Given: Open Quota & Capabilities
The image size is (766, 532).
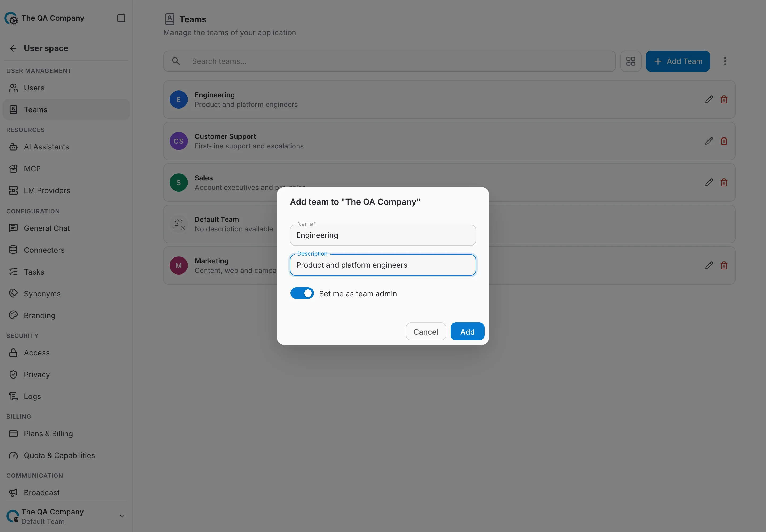Looking at the screenshot, I should point(66,455).
